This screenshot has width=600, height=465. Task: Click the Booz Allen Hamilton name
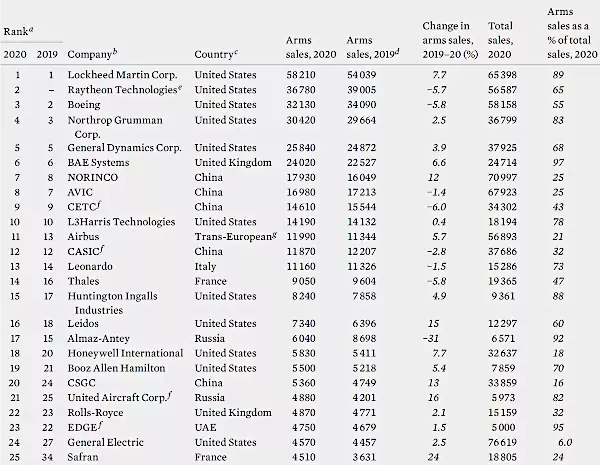(116, 369)
